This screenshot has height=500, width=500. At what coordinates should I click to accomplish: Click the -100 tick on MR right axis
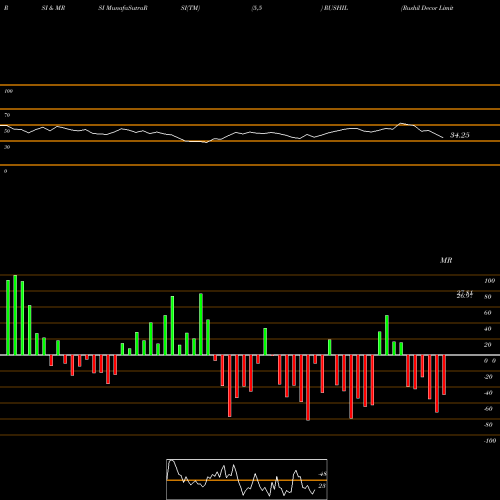point(490,441)
